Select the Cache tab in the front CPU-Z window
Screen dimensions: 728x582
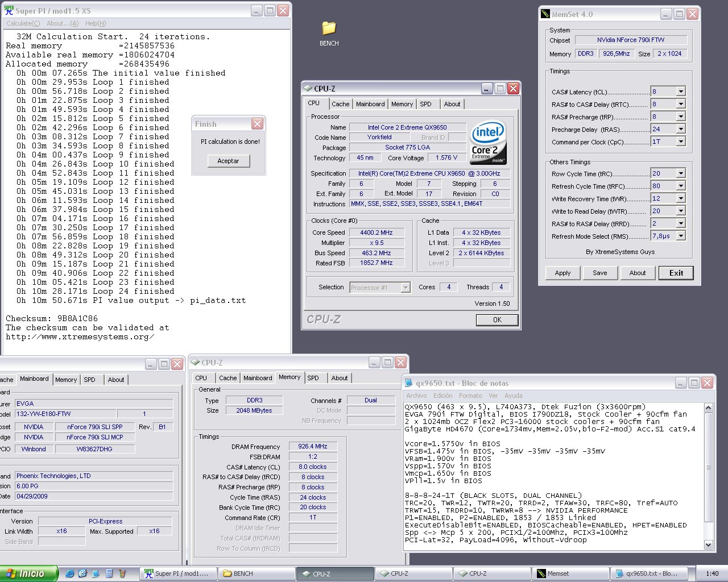(x=341, y=104)
